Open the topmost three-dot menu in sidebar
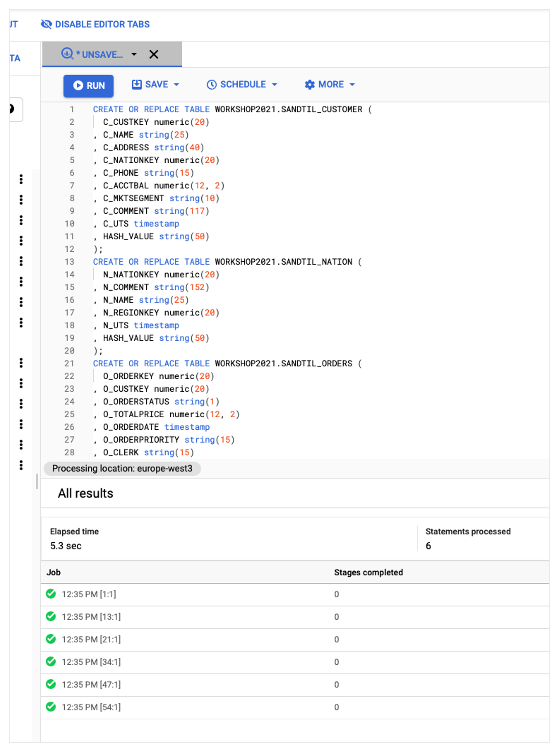The width and height of the screenshot is (560, 752). click(21, 179)
